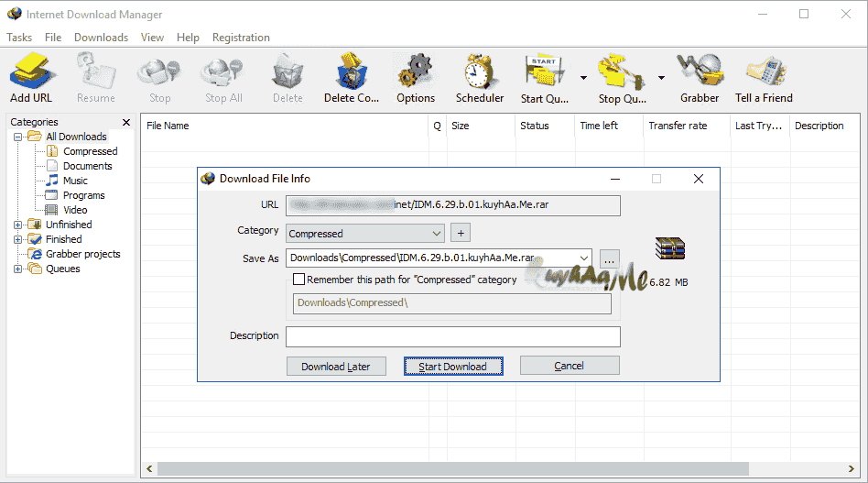Select the Unfinished folder

point(69,225)
